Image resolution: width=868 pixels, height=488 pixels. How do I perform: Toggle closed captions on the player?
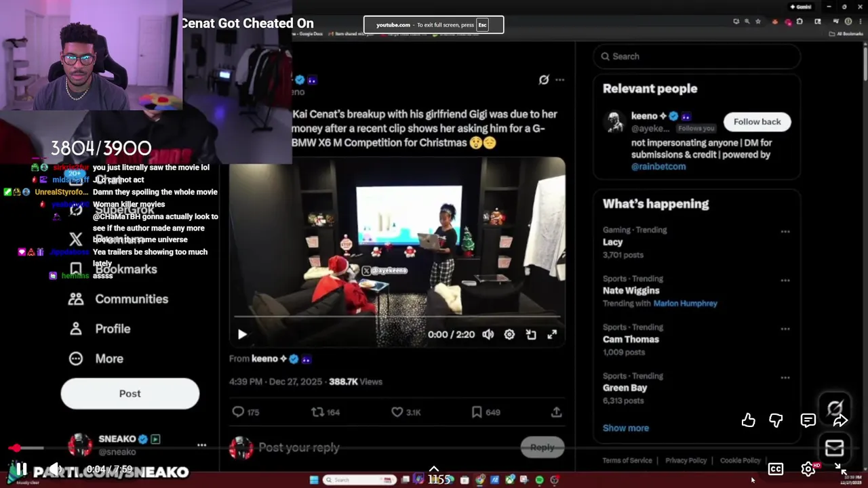[775, 469]
